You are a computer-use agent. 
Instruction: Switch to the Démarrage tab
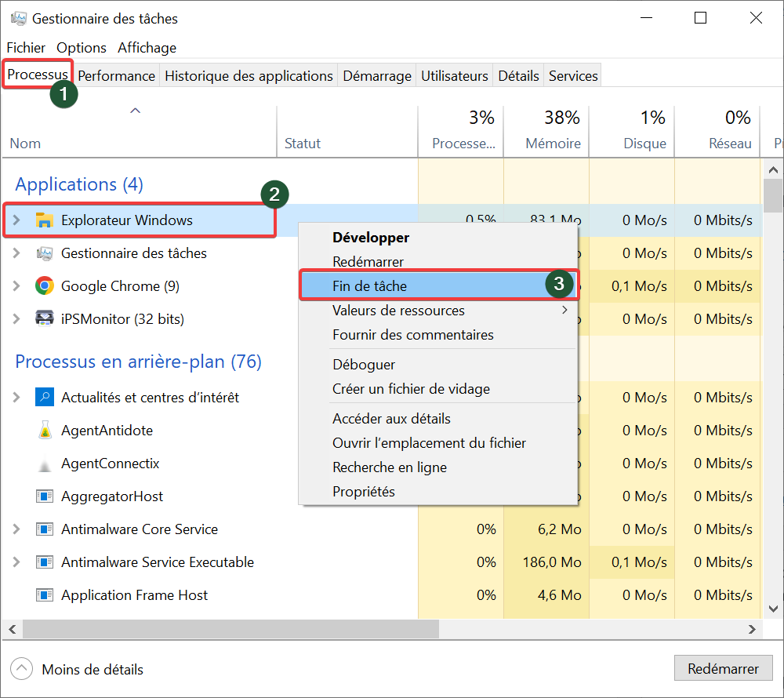click(377, 75)
